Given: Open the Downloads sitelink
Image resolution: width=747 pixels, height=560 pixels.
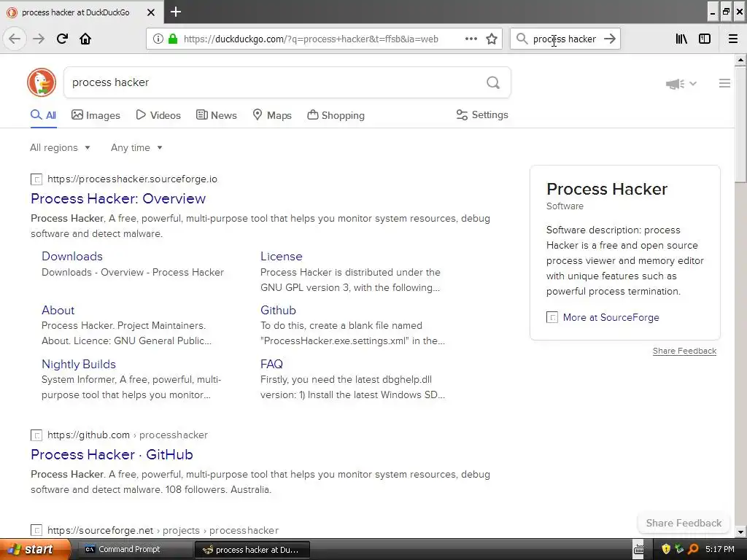Looking at the screenshot, I should pos(72,256).
